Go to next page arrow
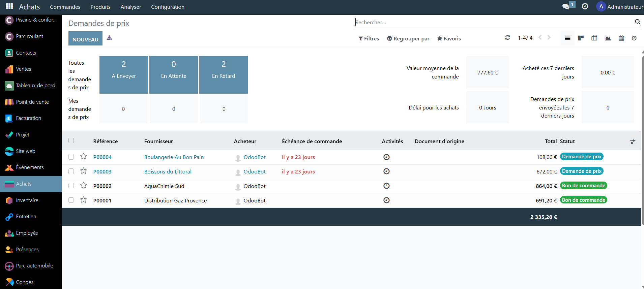Screen dimensions: 644x289 pos(549,37)
